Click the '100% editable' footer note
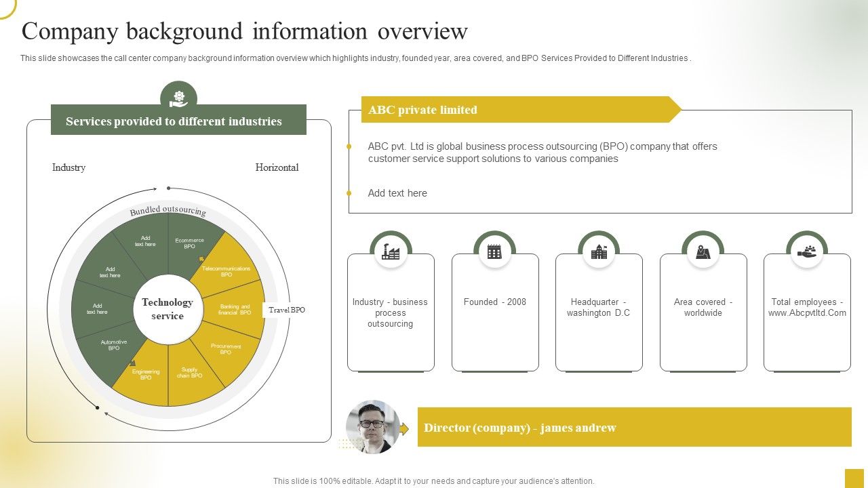This screenshot has width=868, height=488. pyautogui.click(x=434, y=481)
